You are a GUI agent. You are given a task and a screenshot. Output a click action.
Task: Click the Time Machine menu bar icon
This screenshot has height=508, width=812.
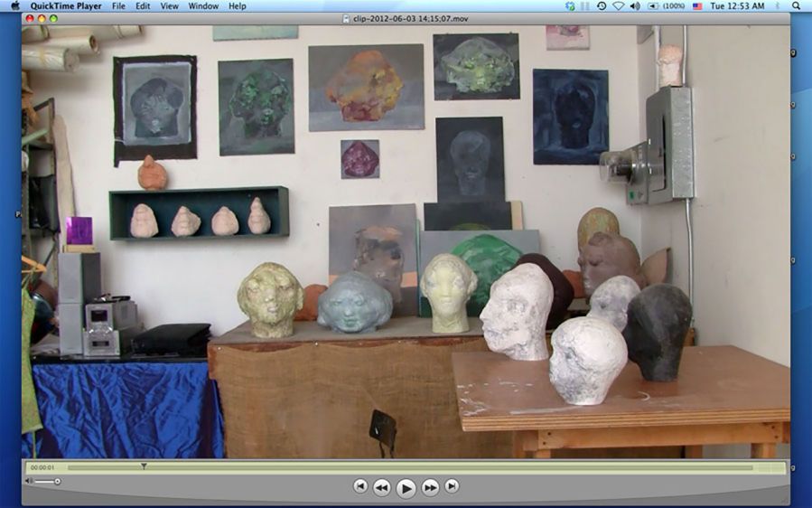tap(602, 6)
